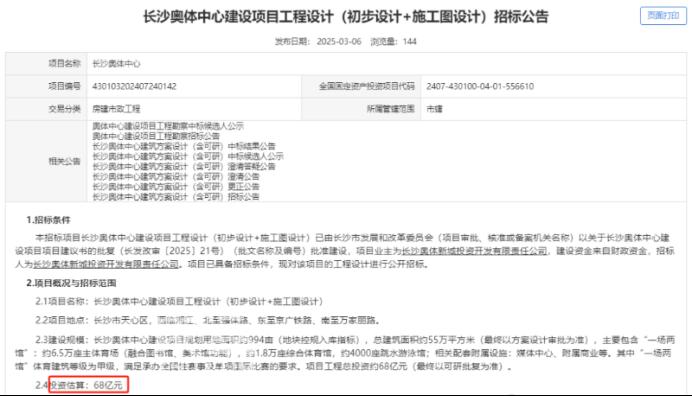The image size is (692, 396).
Task: Click the underlined company name after 招标人为
Action: 106,264
